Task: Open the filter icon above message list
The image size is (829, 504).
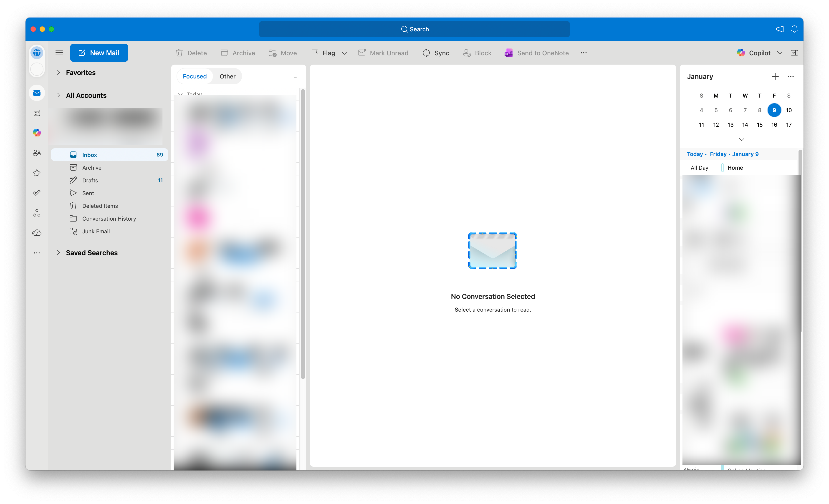Action: 295,76
